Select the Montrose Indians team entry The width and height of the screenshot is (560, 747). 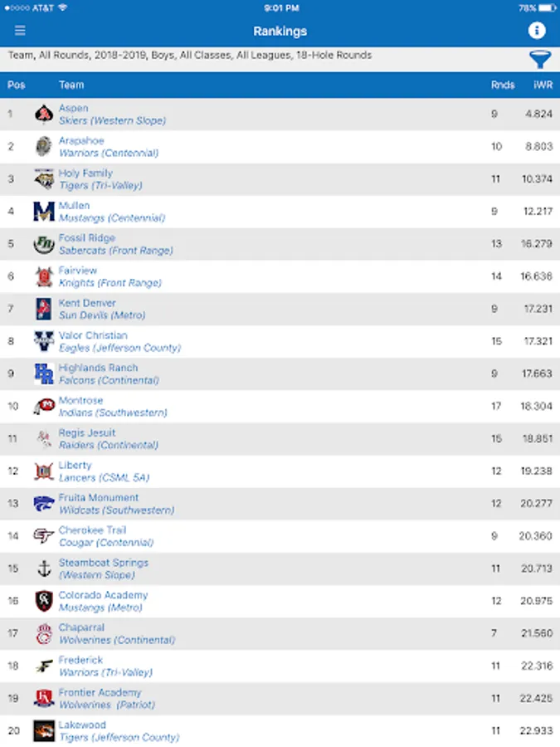coord(113,407)
